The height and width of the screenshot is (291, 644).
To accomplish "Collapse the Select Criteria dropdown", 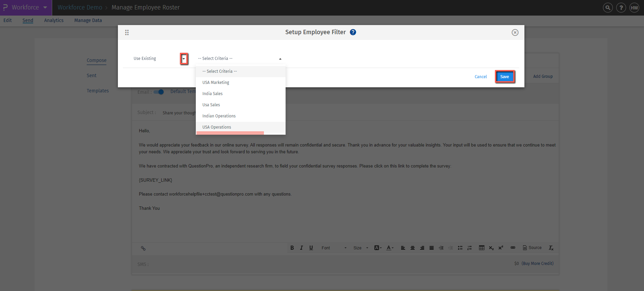I will [x=280, y=59].
